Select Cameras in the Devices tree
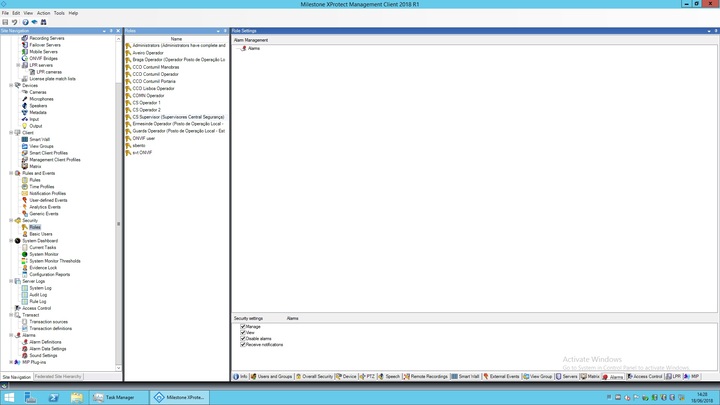Screen dimensions: 720x405 pos(37,92)
